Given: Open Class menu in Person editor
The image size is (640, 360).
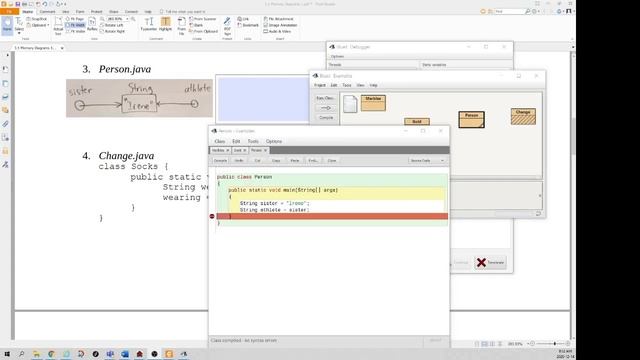Looking at the screenshot, I should [x=220, y=141].
